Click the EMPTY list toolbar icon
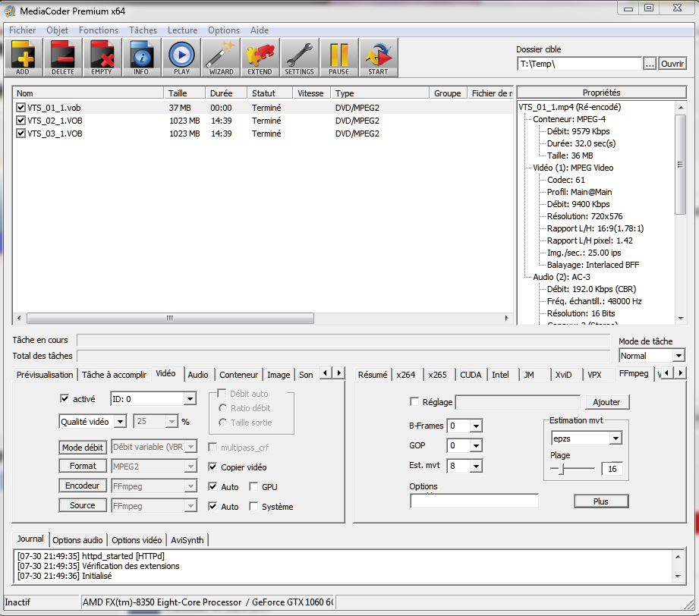Image resolution: width=699 pixels, height=616 pixels. (x=102, y=58)
